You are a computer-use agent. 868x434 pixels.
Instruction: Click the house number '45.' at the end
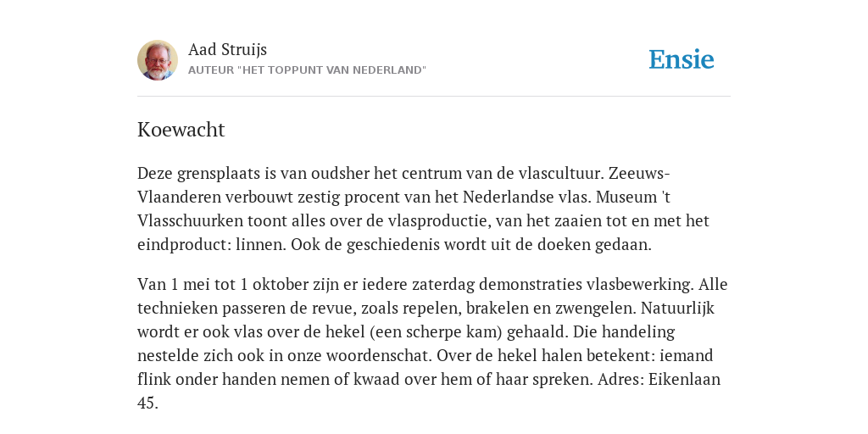point(147,403)
